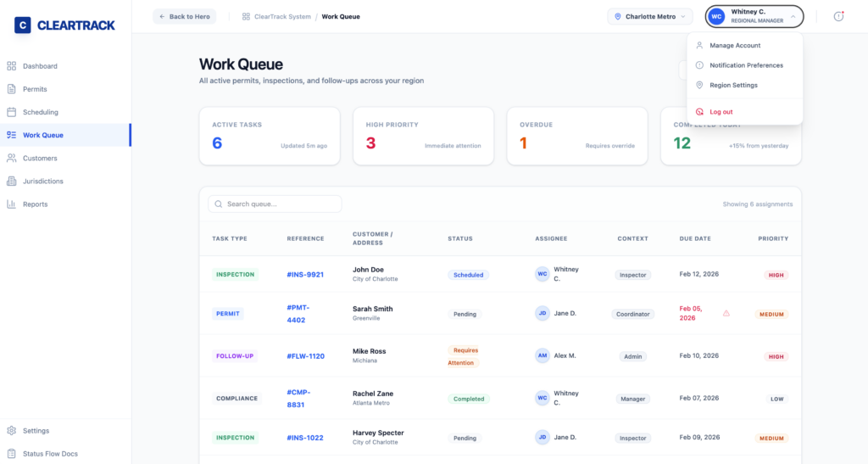Viewport: 868px width, 464px height.
Task: Click the overdue warning triangle icon
Action: click(x=726, y=313)
